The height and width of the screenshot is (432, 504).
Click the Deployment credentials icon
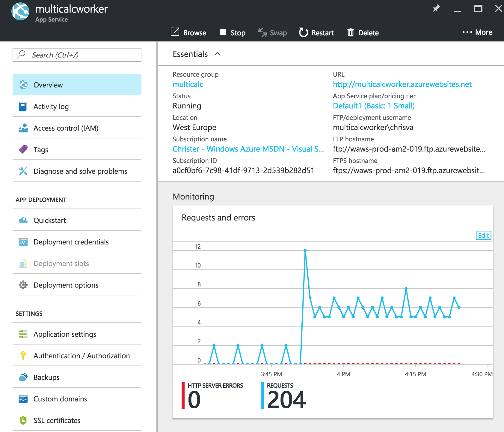tap(23, 242)
